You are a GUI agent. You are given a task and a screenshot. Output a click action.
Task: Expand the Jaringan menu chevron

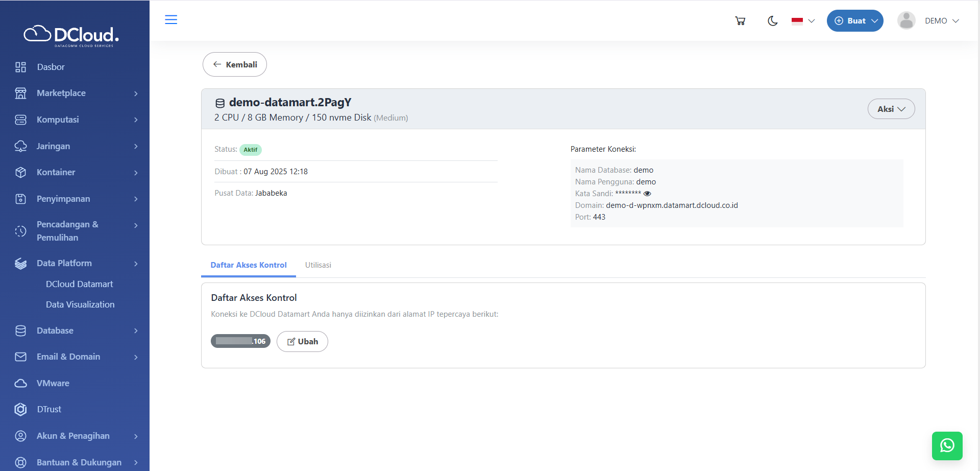[136, 146]
